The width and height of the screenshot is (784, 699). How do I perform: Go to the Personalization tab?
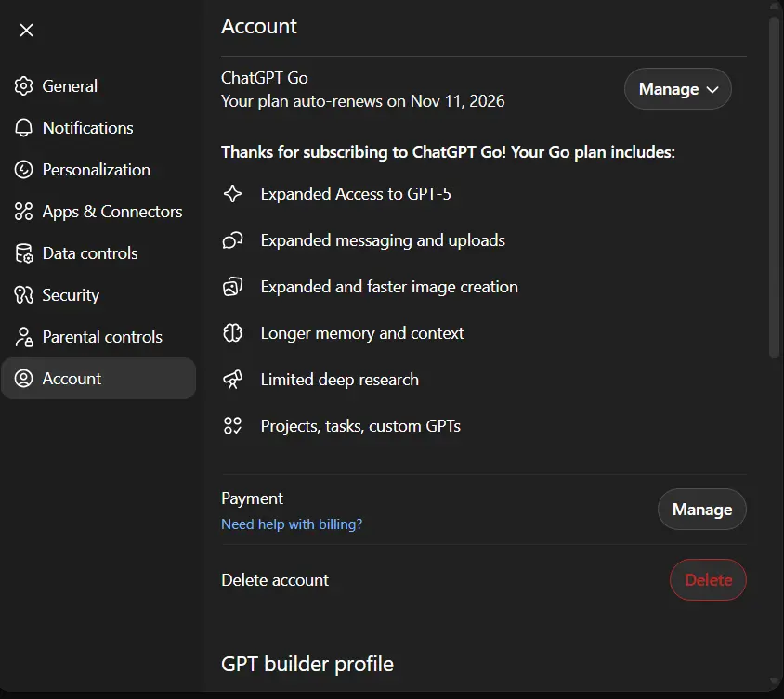pos(98,170)
